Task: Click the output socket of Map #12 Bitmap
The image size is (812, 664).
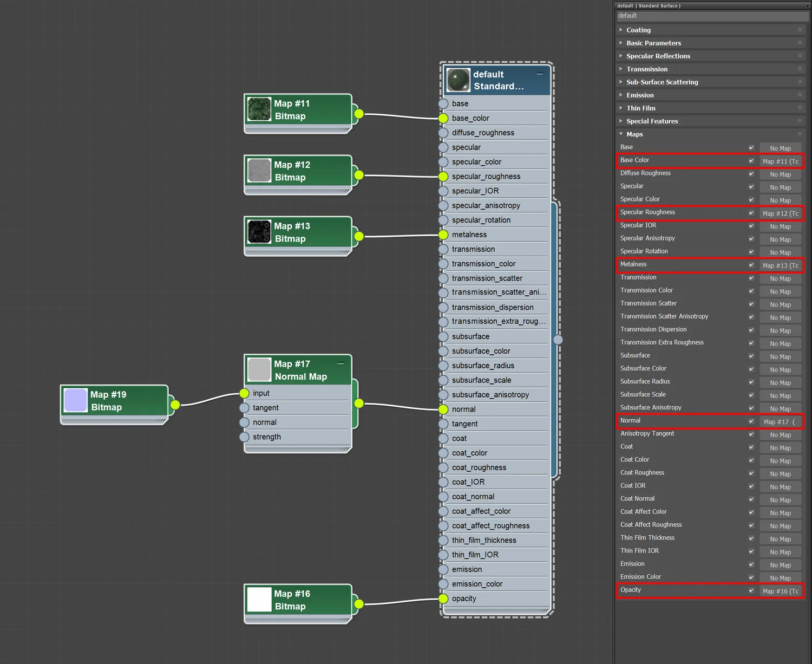Action: click(x=358, y=175)
